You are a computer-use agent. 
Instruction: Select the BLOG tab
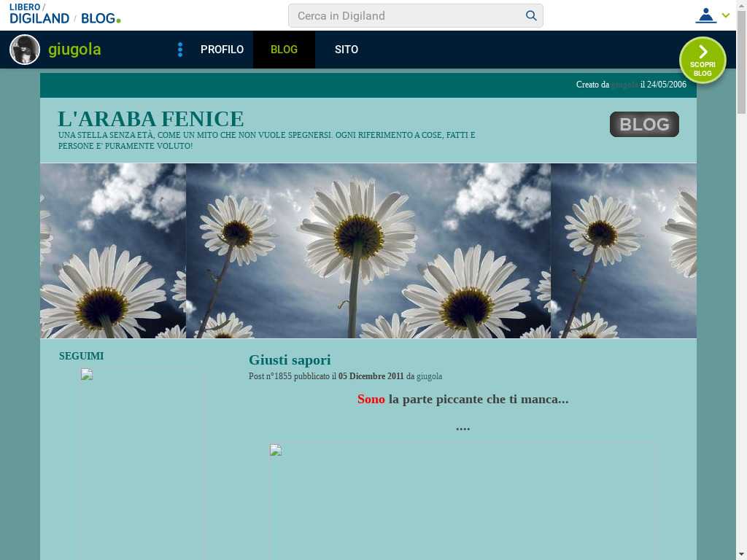(x=284, y=50)
